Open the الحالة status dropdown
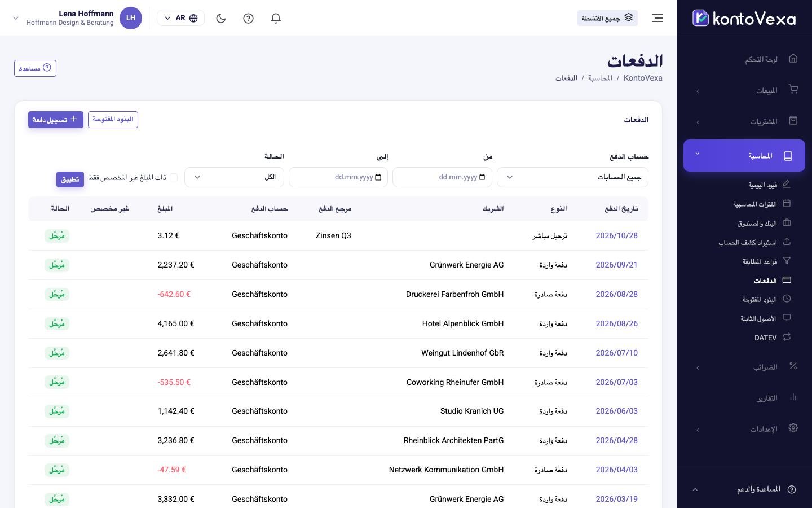812x508 pixels. (x=234, y=177)
